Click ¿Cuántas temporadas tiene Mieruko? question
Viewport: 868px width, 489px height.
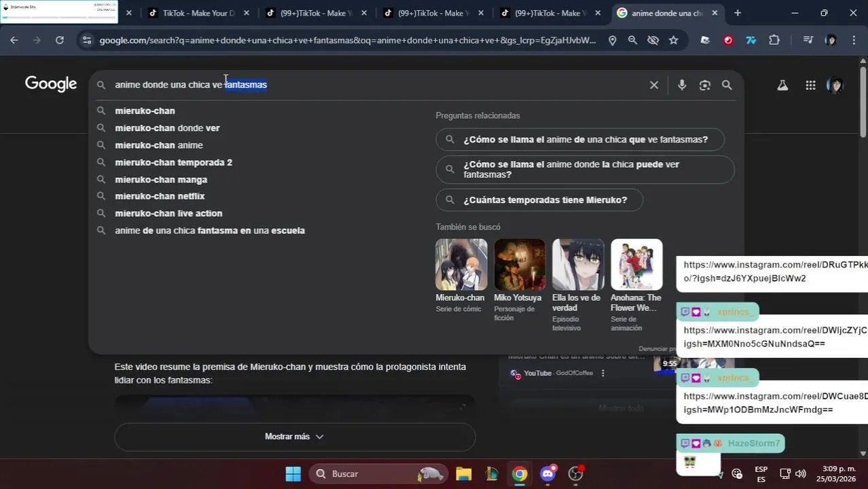tap(540, 200)
